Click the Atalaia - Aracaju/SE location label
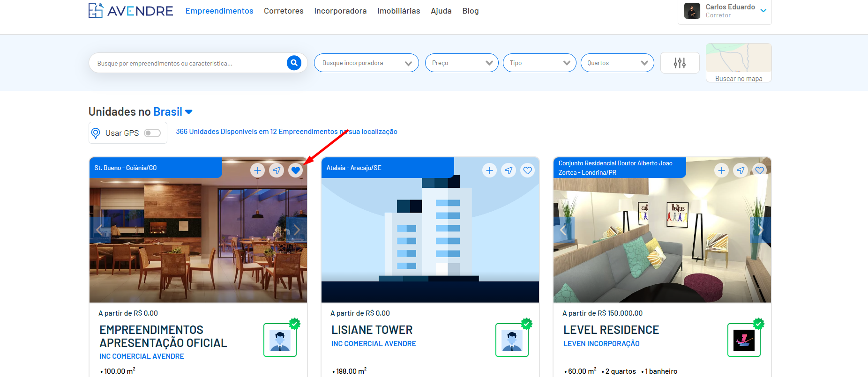 coord(354,168)
